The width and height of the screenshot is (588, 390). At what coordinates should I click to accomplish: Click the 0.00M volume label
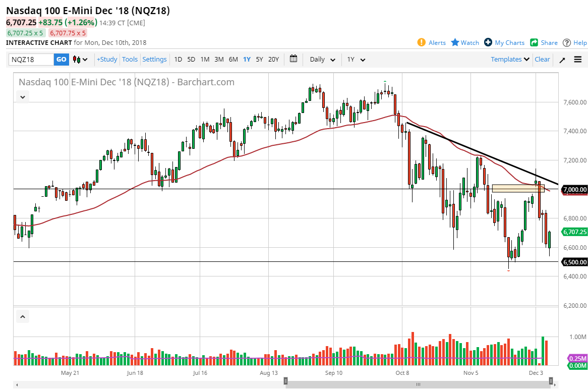[577, 366]
